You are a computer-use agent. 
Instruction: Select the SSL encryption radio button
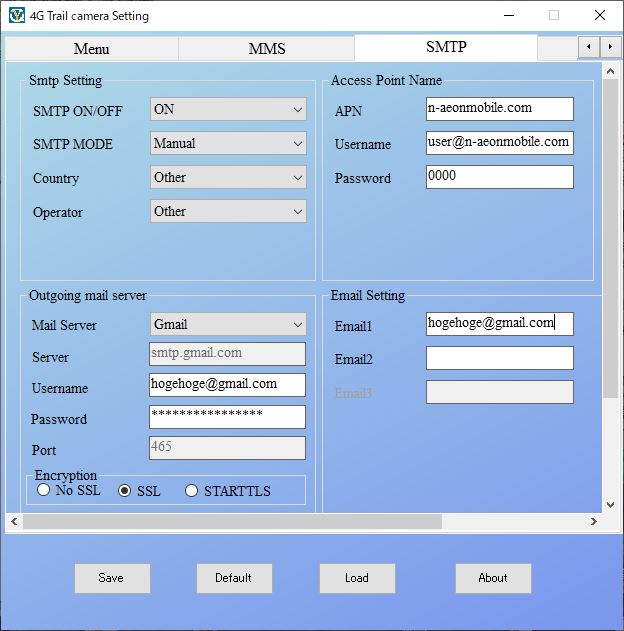point(124,491)
